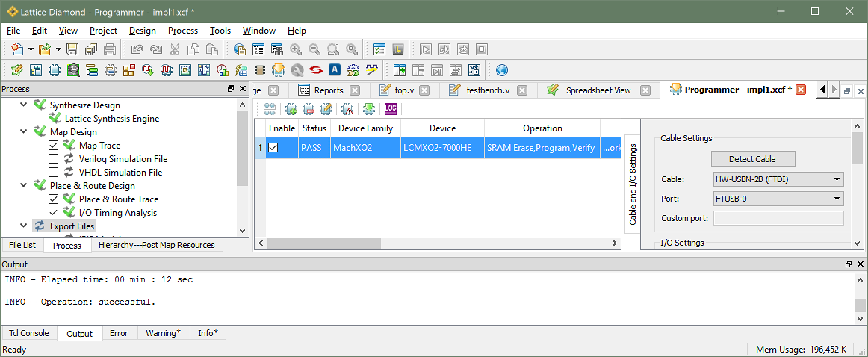The height and width of the screenshot is (357, 868).
Task: Toggle the Map Trace checkbox
Action: click(x=54, y=146)
